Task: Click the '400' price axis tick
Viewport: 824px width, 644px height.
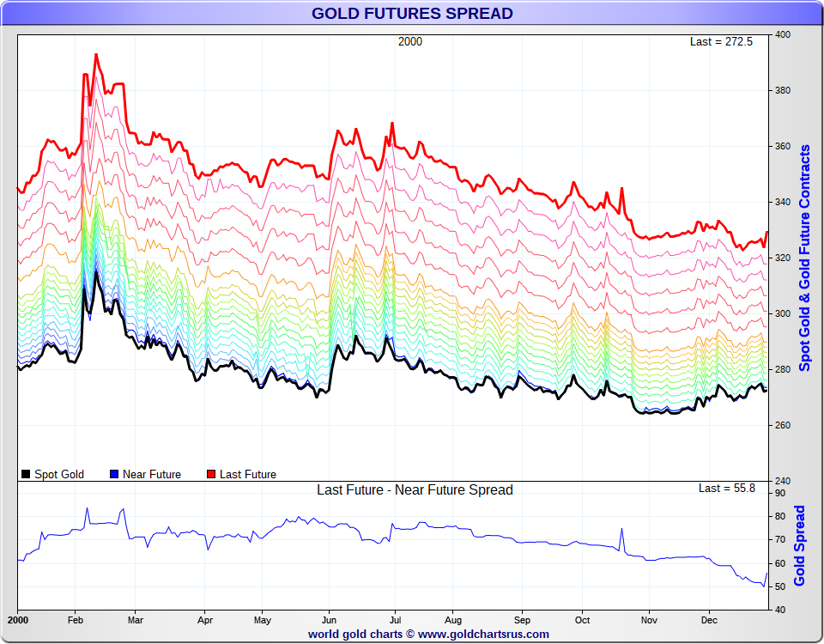Action: point(783,34)
